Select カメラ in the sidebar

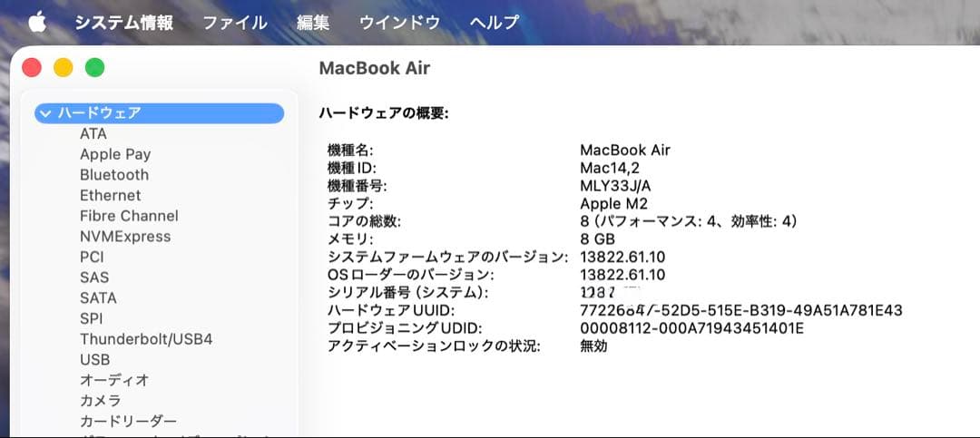101,401
